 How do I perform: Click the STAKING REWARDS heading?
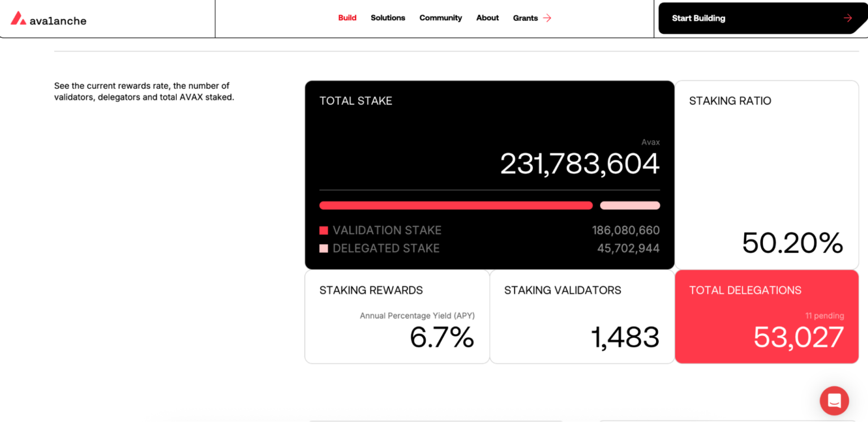pyautogui.click(x=371, y=290)
